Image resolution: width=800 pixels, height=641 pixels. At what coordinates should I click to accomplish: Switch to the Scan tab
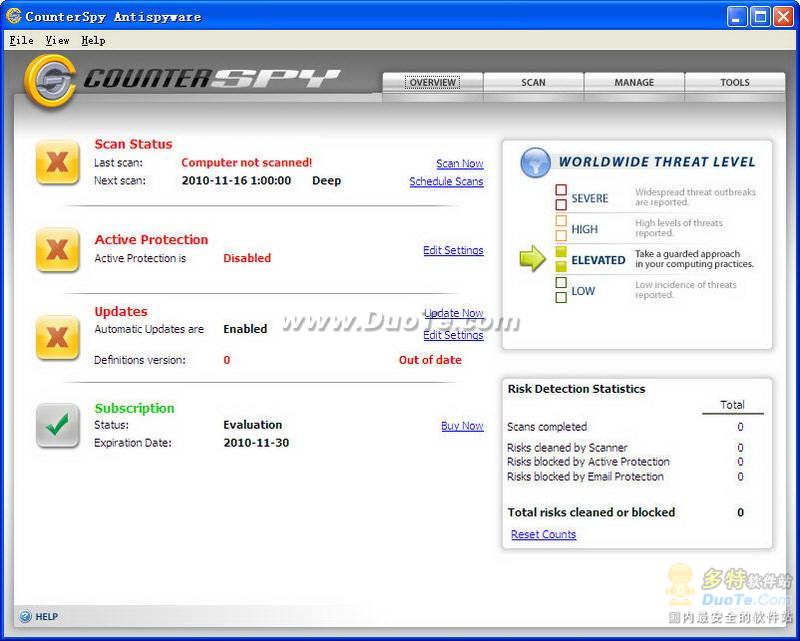coord(533,83)
